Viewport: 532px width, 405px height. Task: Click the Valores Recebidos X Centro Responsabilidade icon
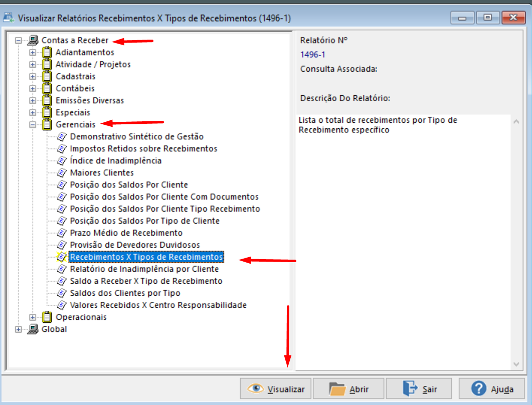pyautogui.click(x=62, y=305)
